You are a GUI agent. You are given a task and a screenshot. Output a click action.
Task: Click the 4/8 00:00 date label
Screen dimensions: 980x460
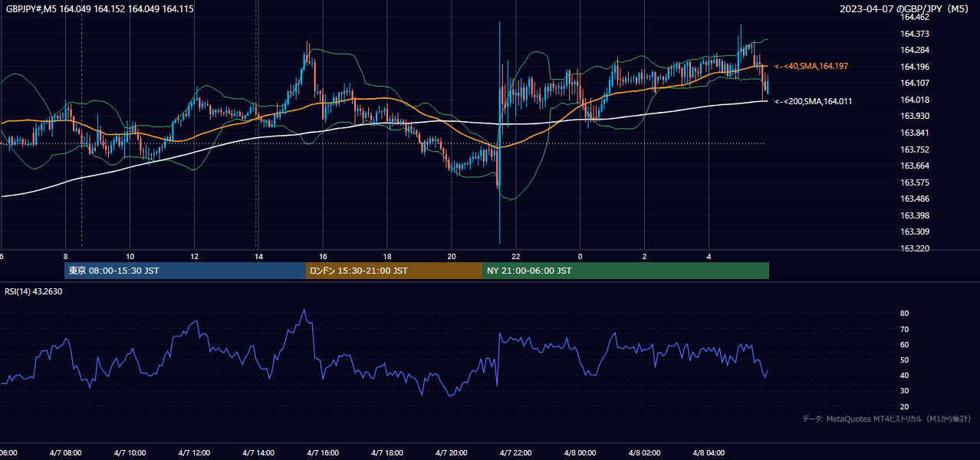580,453
